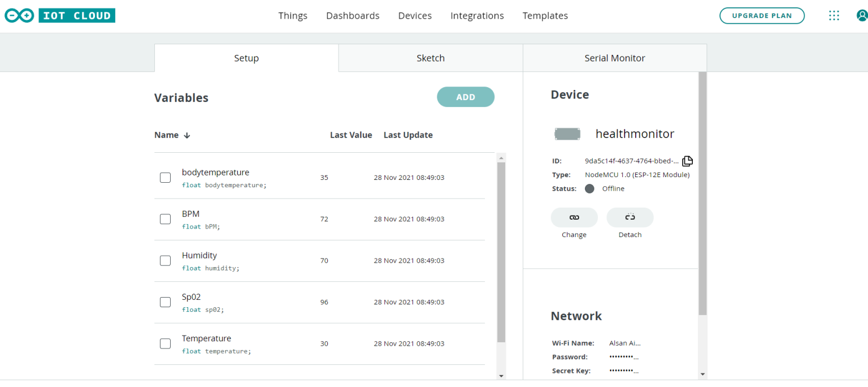Click the IOT CLOUD banner logo
The height and width of the screenshot is (387, 868).
[x=77, y=15]
